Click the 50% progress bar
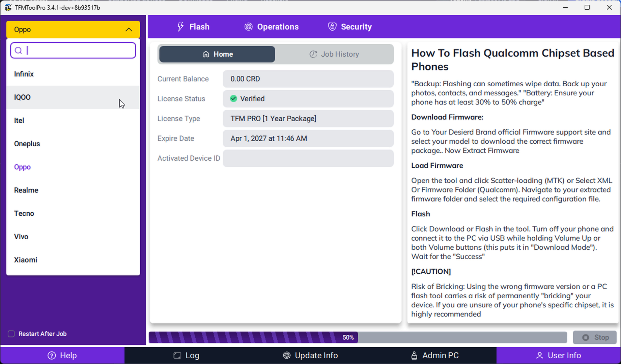 pos(358,337)
